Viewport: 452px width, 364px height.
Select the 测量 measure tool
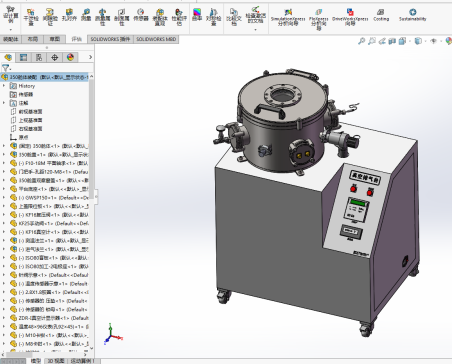(86, 15)
